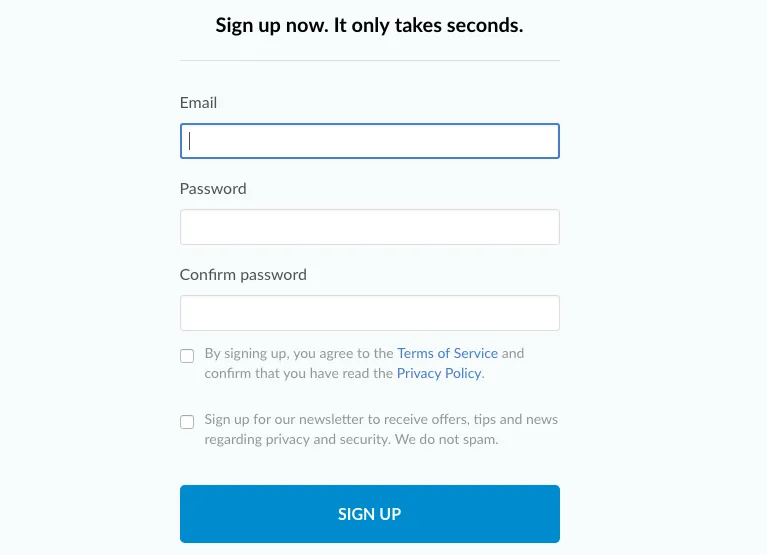Click the blue SIGN UP button
The image size is (767, 555).
[x=370, y=514]
